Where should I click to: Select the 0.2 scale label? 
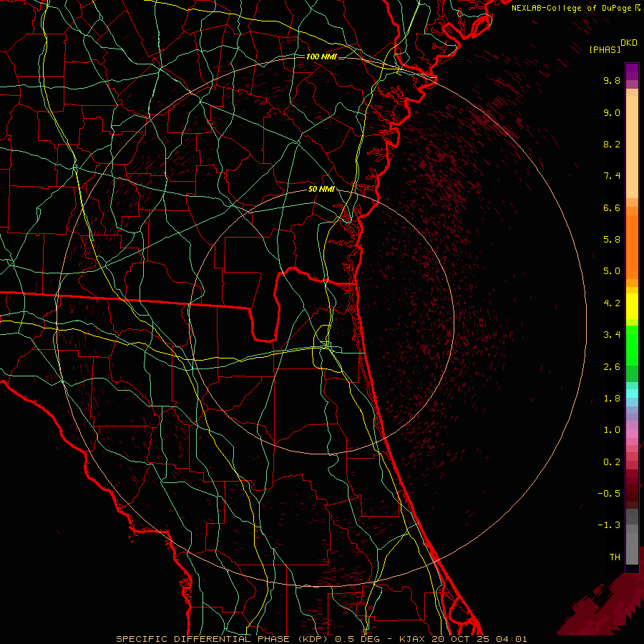[612, 462]
